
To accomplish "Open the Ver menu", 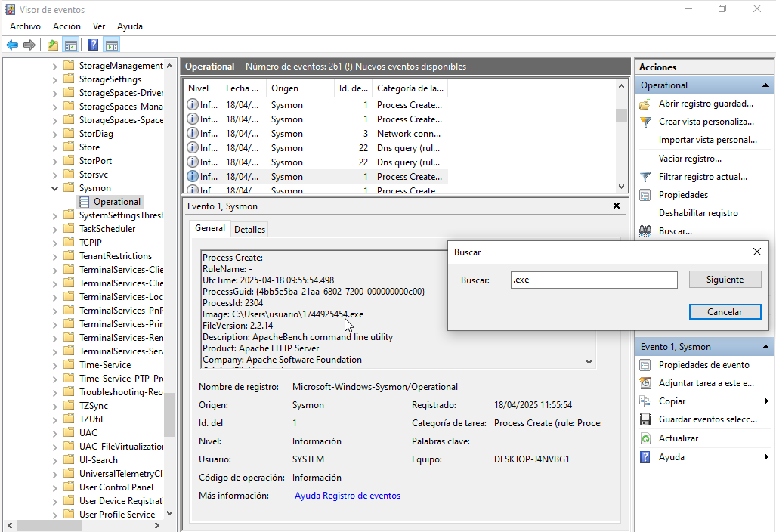I will (x=99, y=26).
